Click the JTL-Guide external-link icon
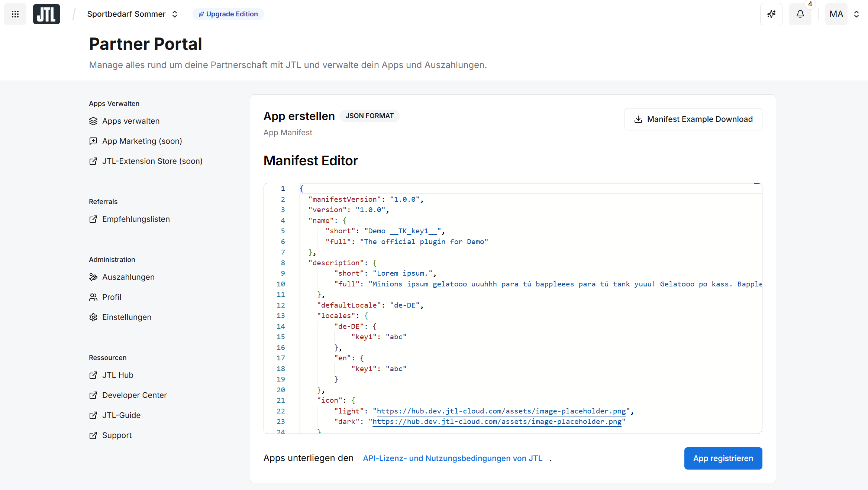Image resolution: width=868 pixels, height=490 pixels. pos(93,415)
